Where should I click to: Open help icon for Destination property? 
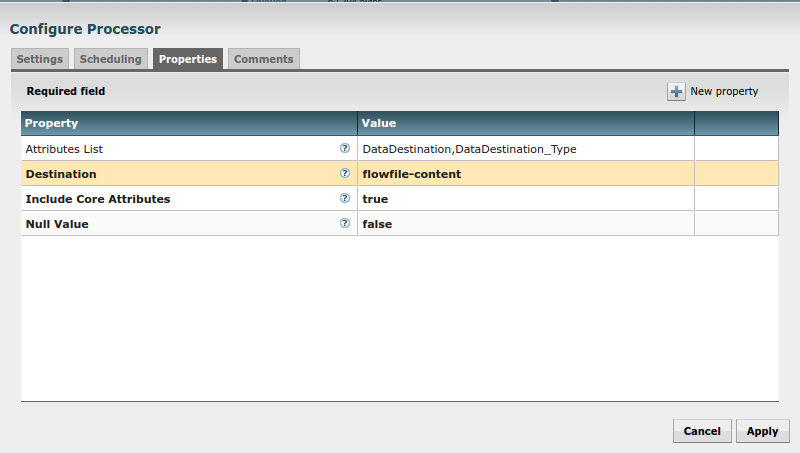(345, 173)
